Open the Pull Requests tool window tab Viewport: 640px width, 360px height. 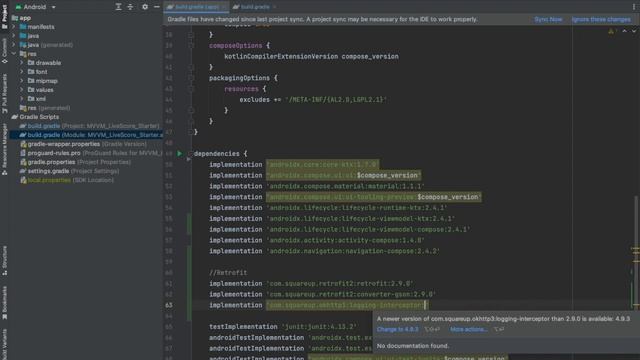click(4, 93)
